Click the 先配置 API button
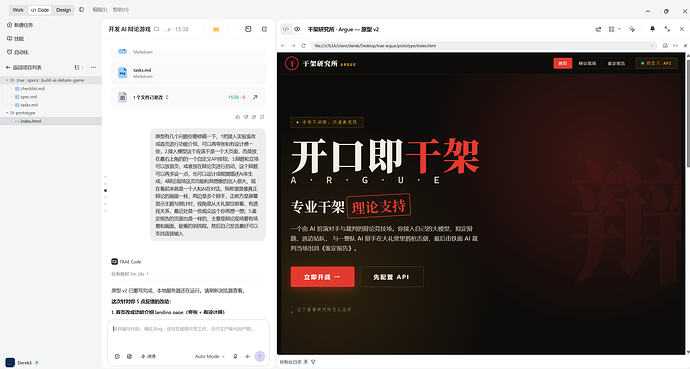Screen dimensions: 690x369 pos(392,277)
